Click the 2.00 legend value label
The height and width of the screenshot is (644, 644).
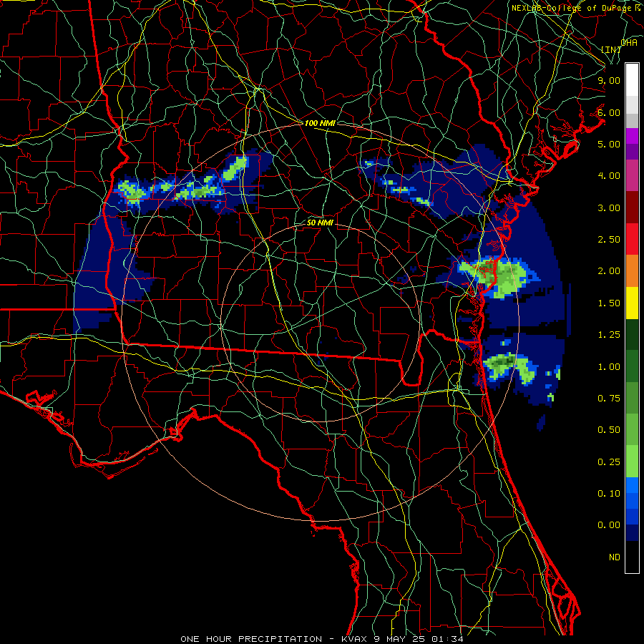coord(609,271)
